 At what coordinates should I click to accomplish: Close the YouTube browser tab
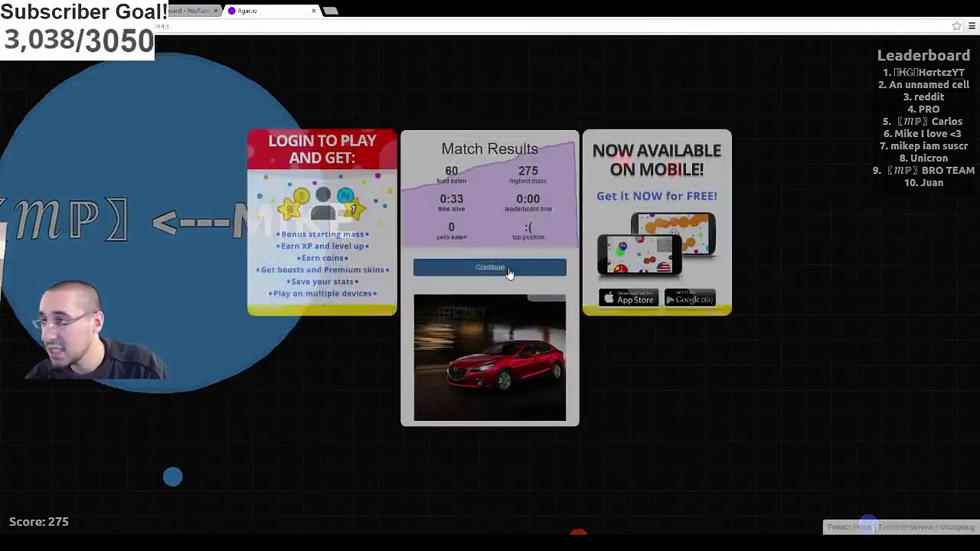coord(215,11)
